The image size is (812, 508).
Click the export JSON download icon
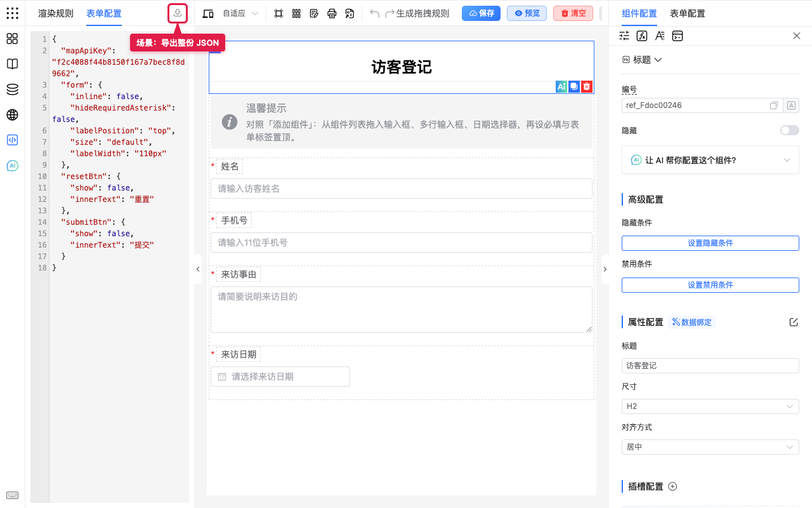click(x=178, y=13)
